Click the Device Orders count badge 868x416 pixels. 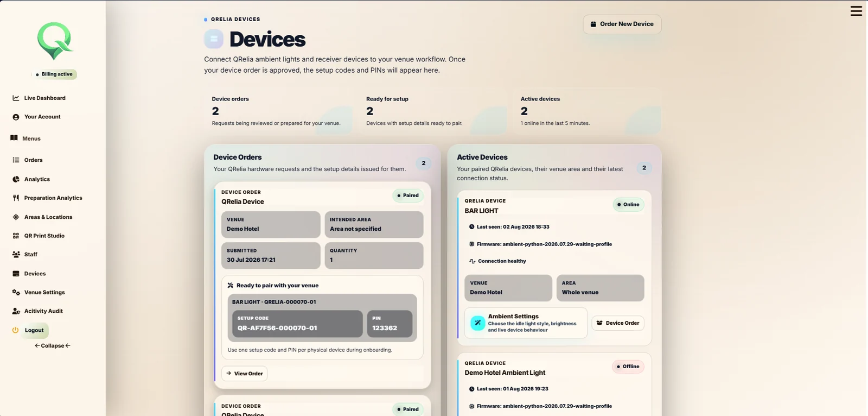coord(424,163)
